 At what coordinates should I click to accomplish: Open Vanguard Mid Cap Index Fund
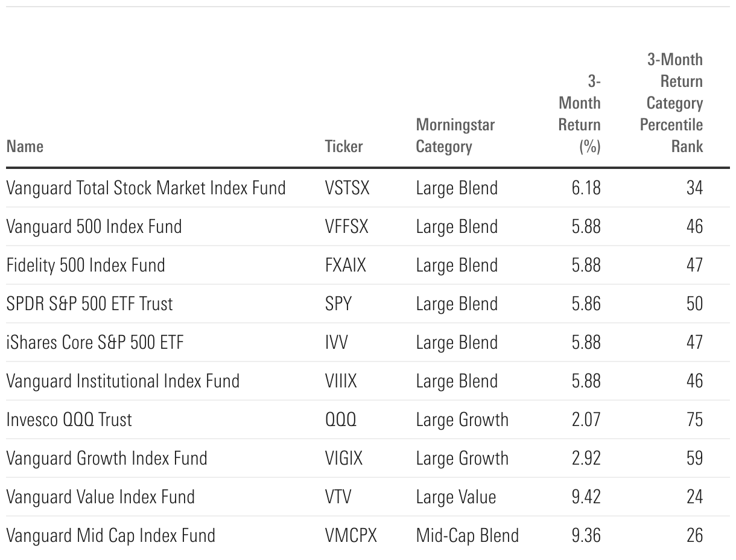tap(110, 535)
